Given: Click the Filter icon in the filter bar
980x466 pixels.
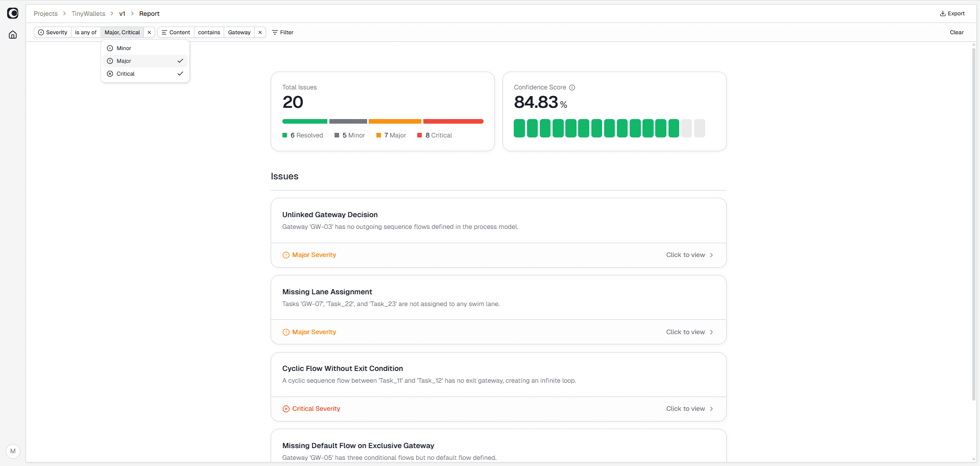Looking at the screenshot, I should click(x=275, y=32).
